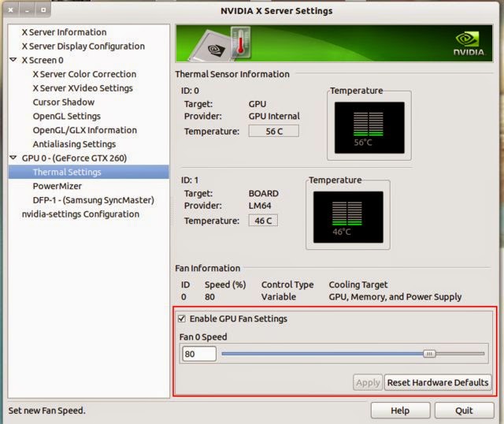Click the board temperature 46 C field
Viewport: 504px width, 424px height.
tap(263, 221)
